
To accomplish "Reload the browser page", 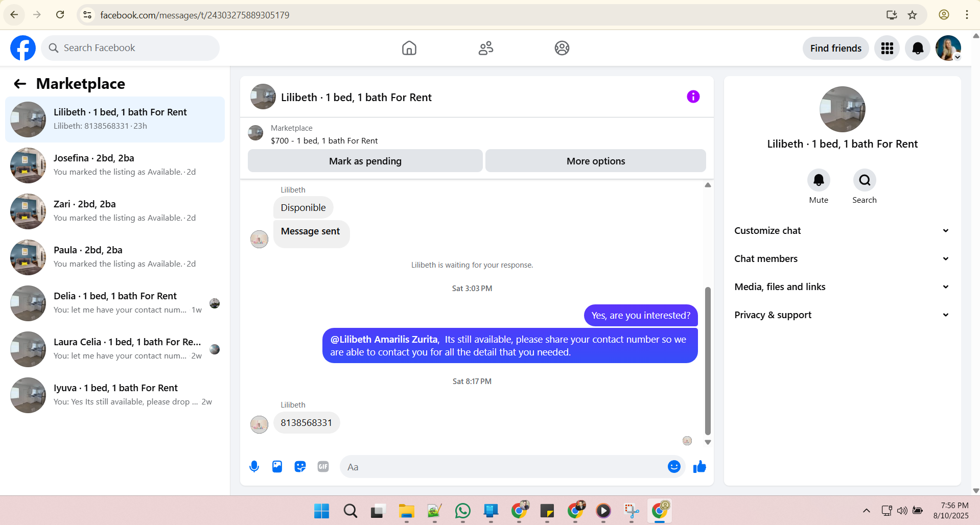I will (60, 15).
